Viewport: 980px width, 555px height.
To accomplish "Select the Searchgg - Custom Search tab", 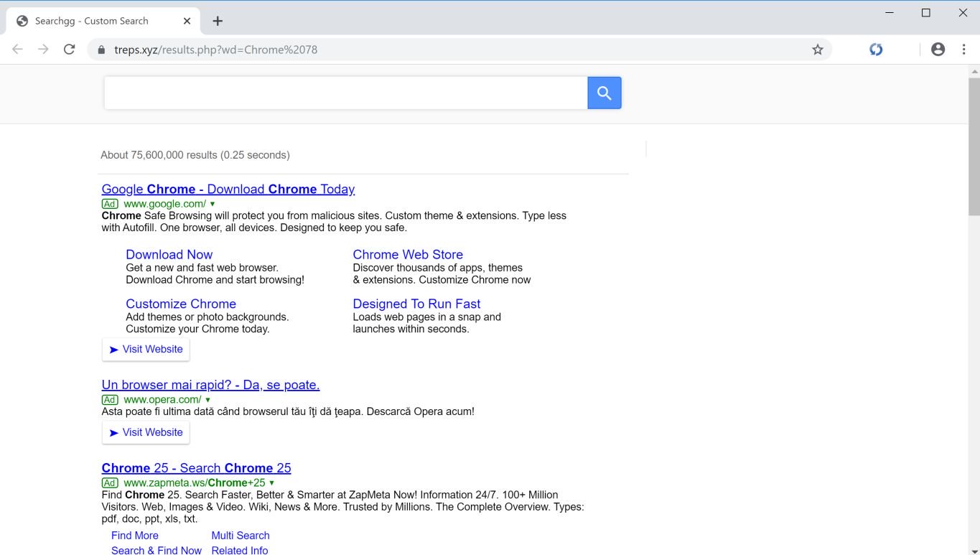I will (x=103, y=21).
